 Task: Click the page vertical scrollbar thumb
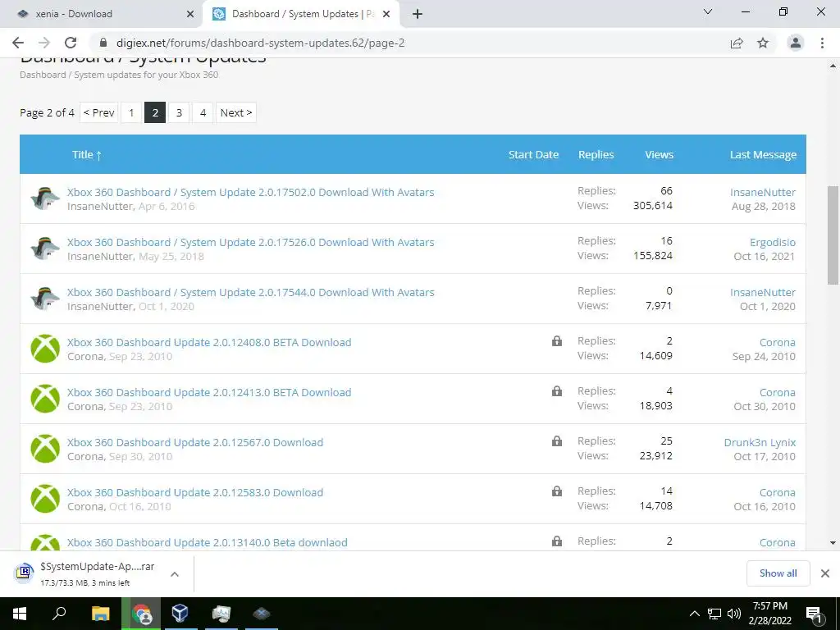(x=833, y=235)
